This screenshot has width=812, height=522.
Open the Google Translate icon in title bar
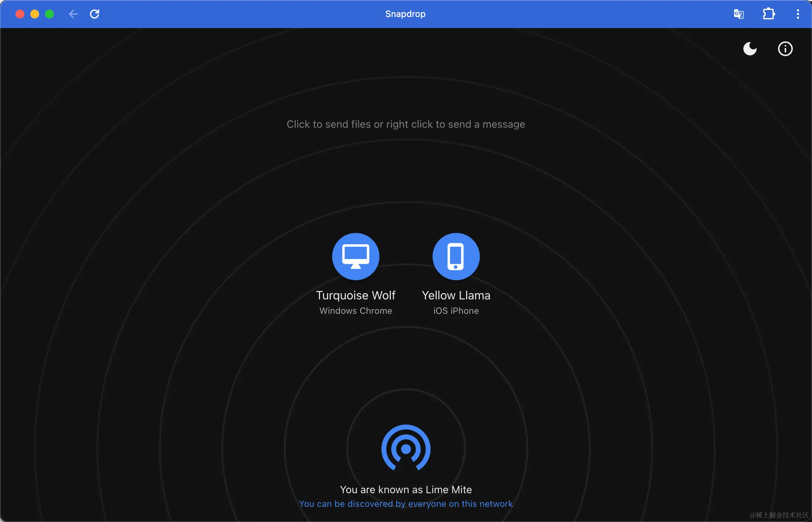[x=739, y=14]
